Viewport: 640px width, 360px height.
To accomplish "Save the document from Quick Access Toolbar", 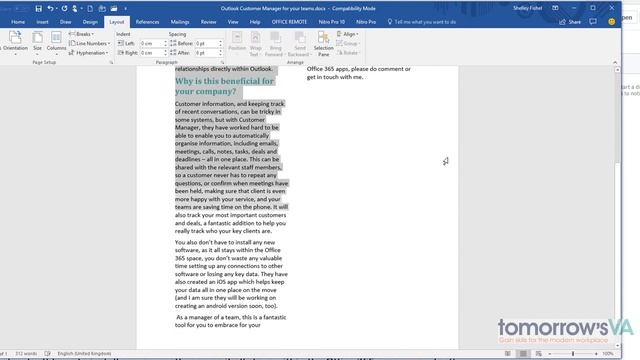I will pos(38,8).
